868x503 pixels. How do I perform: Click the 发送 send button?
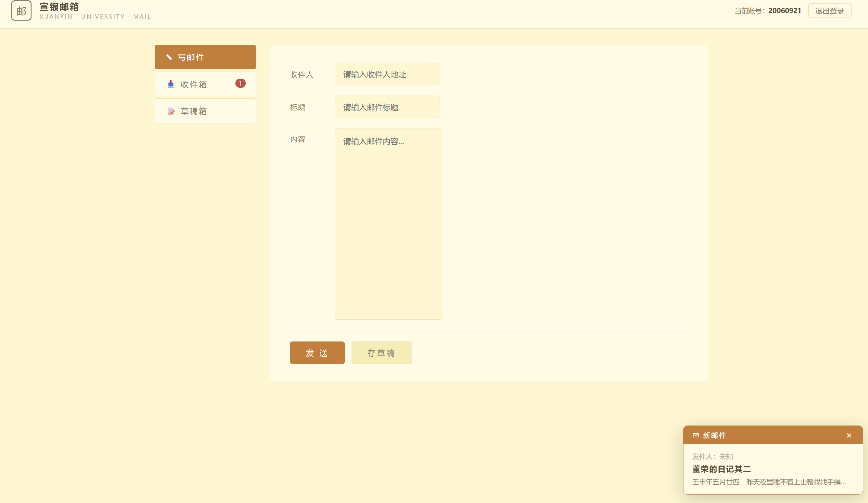[x=317, y=353]
